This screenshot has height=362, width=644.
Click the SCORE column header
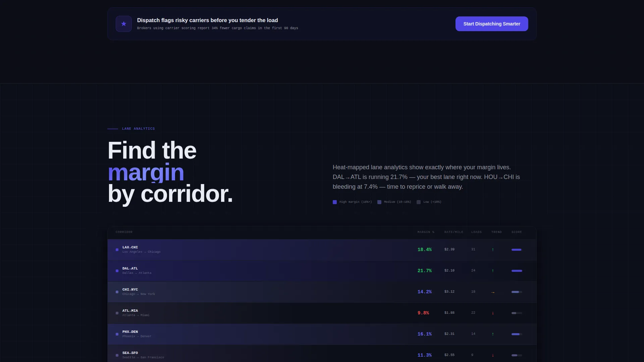[517, 232]
